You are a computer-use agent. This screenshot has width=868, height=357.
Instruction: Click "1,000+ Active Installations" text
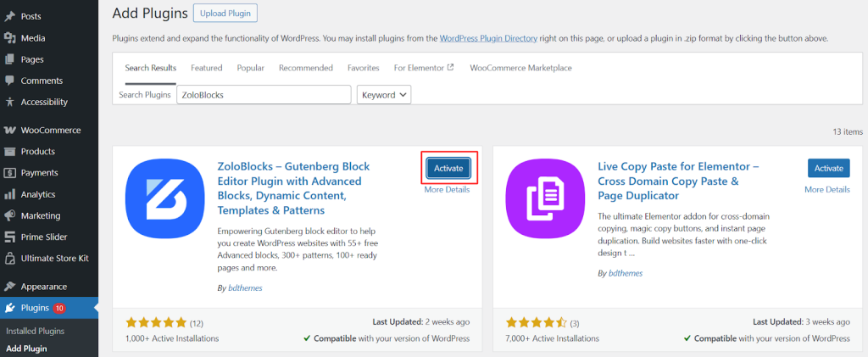pyautogui.click(x=172, y=338)
